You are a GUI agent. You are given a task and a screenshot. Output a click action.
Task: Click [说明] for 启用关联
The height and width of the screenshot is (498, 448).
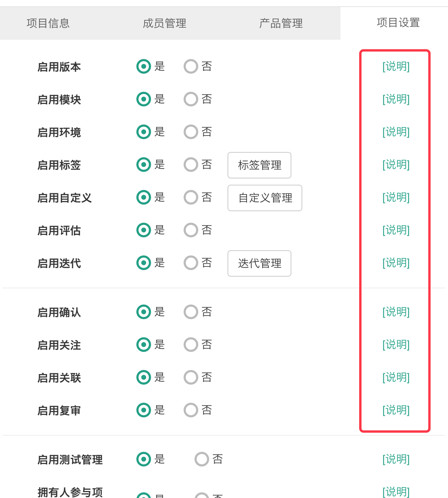(x=396, y=377)
